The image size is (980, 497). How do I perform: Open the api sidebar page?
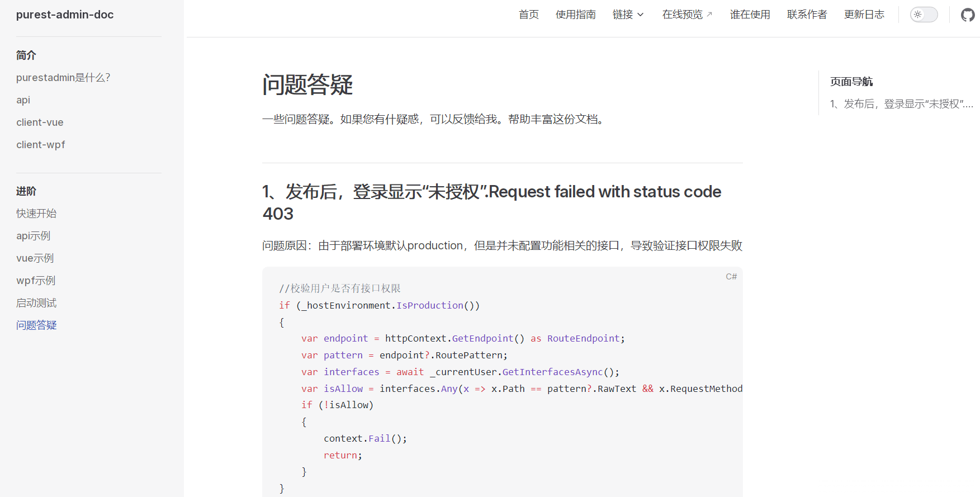pyautogui.click(x=23, y=100)
